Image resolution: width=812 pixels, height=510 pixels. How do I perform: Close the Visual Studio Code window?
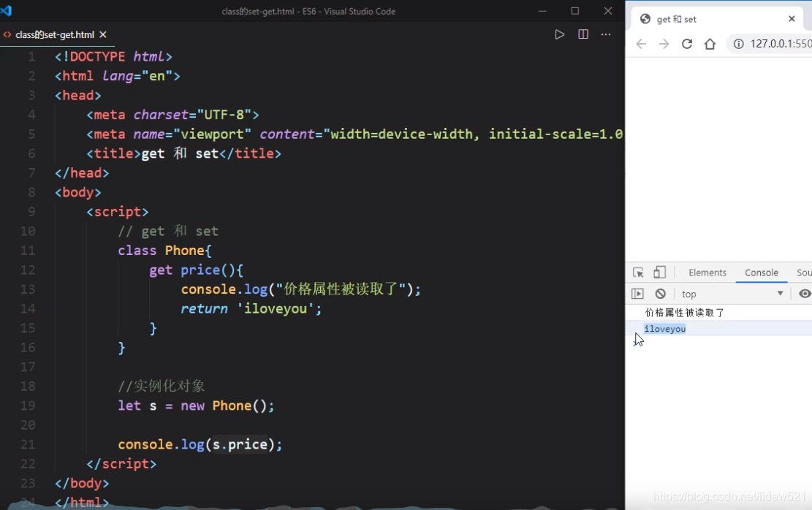608,11
